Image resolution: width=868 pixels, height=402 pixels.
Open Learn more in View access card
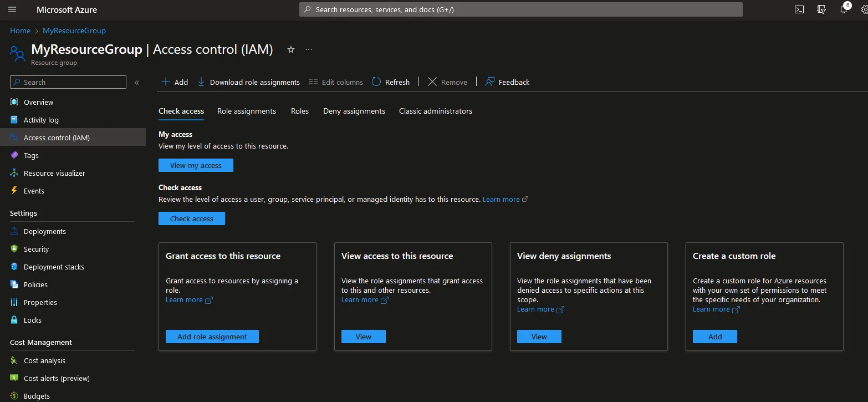[x=365, y=300]
